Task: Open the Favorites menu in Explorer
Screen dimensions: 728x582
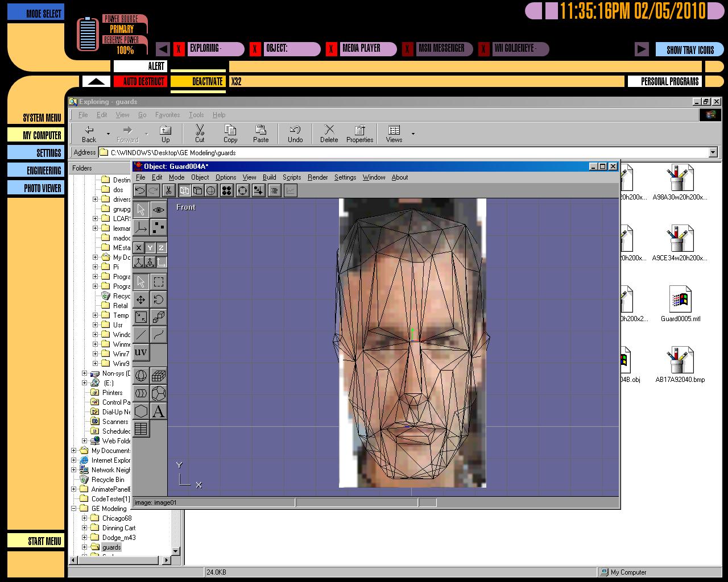Action: click(167, 115)
